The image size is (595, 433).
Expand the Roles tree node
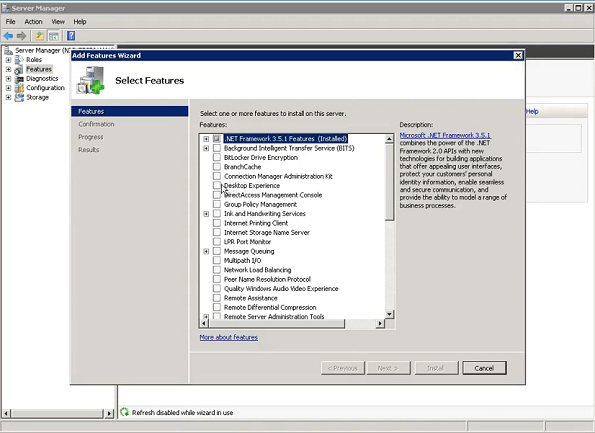click(8, 60)
